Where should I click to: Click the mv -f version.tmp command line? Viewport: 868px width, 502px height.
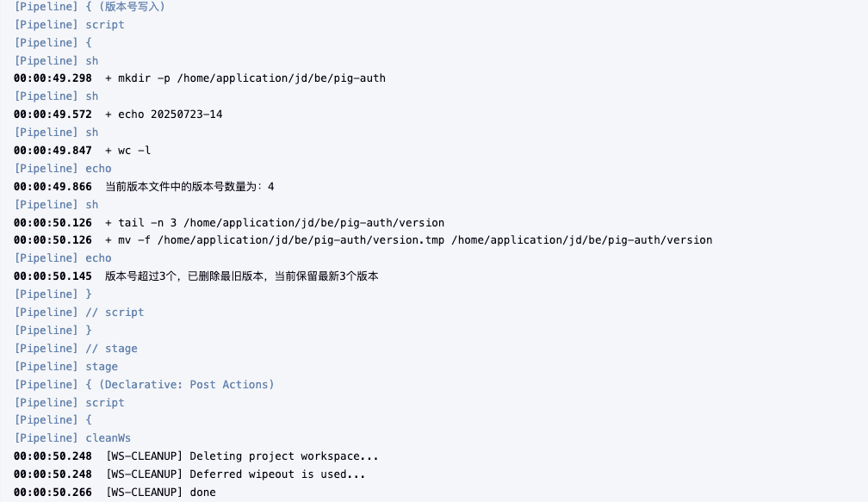click(x=409, y=240)
